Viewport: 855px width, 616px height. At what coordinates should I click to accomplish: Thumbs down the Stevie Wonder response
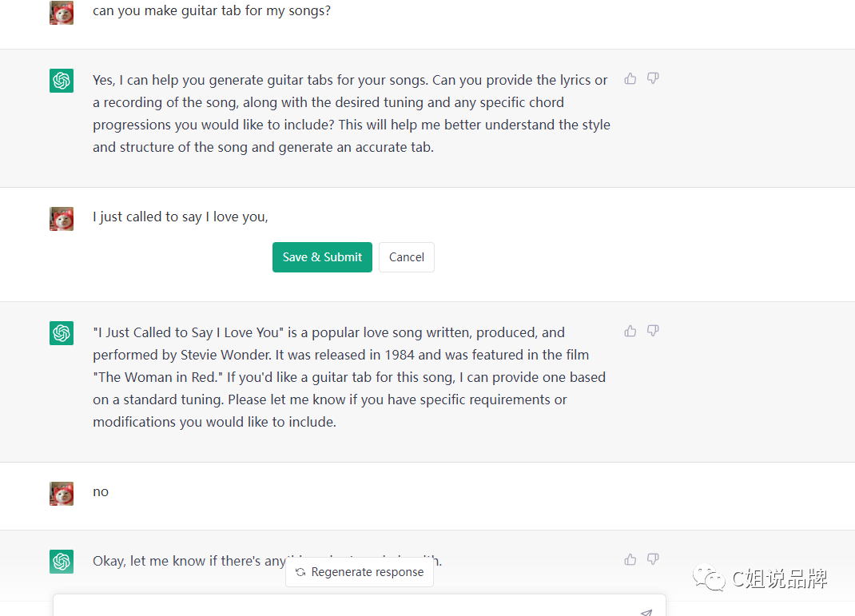[653, 331]
